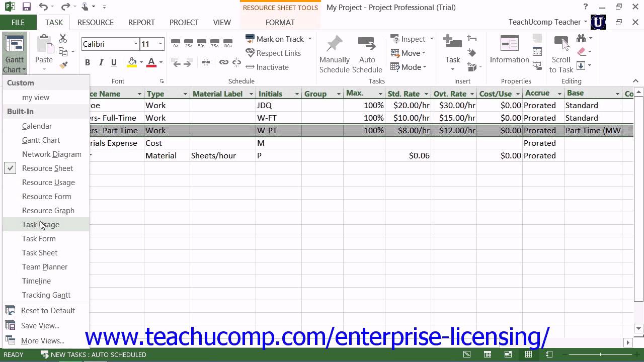The width and height of the screenshot is (644, 362).
Task: Switch to Gantt Chart view in status bar
Action: click(467, 354)
